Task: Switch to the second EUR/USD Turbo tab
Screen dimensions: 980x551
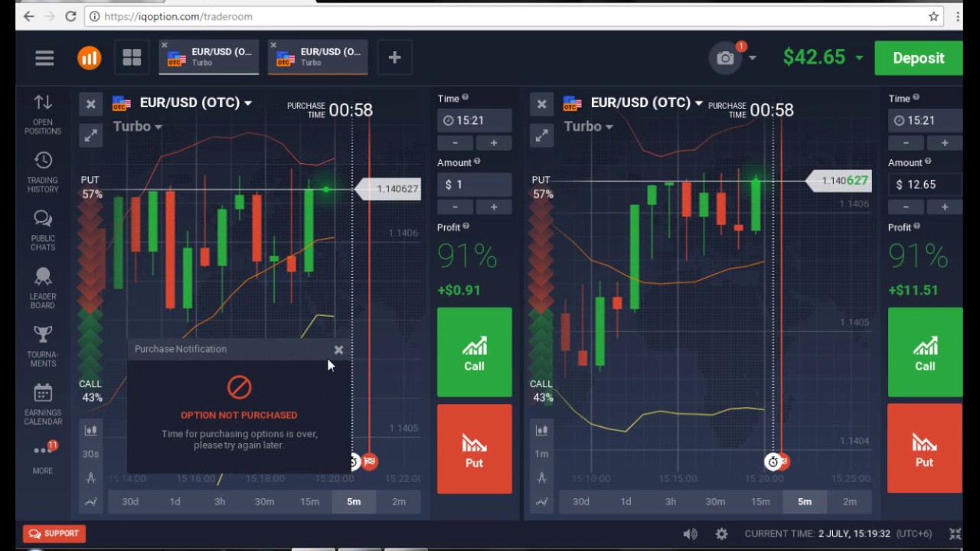Action: [318, 57]
